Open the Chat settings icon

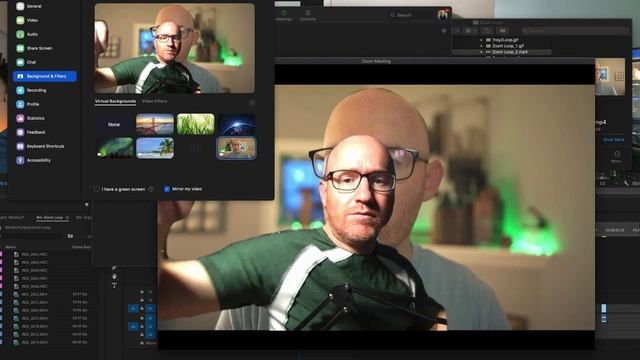coord(20,62)
